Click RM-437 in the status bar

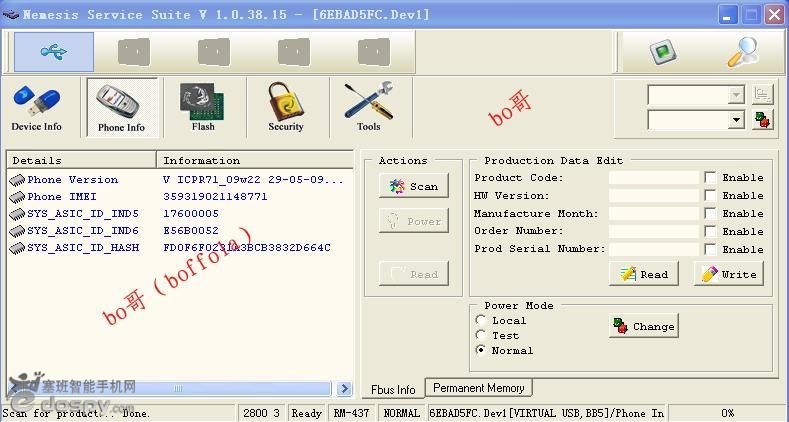(x=351, y=413)
